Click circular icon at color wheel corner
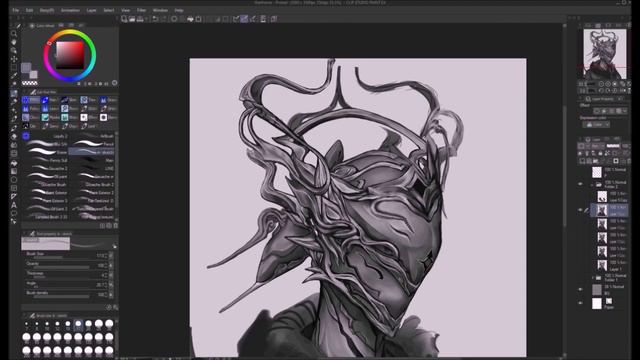 [115, 83]
